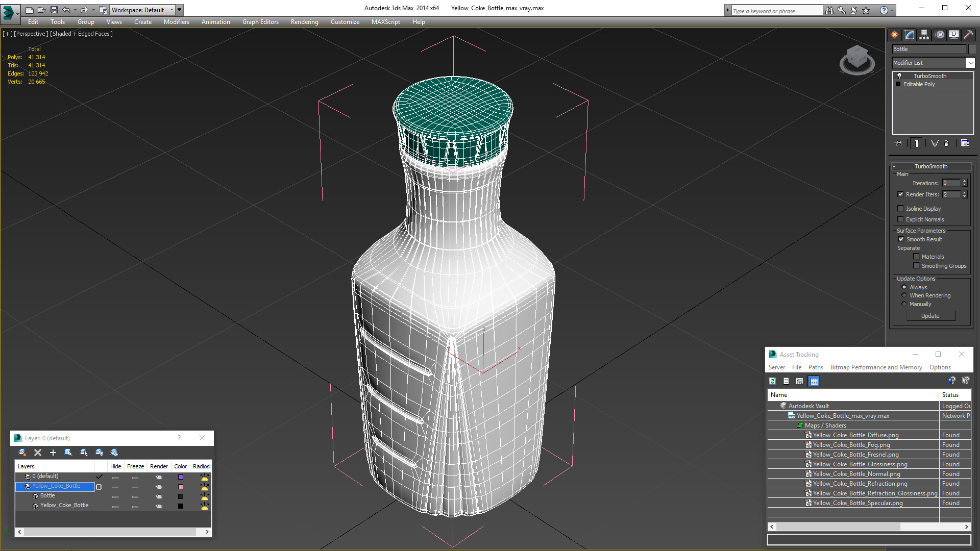Open the Motion command panel tab

940,35
